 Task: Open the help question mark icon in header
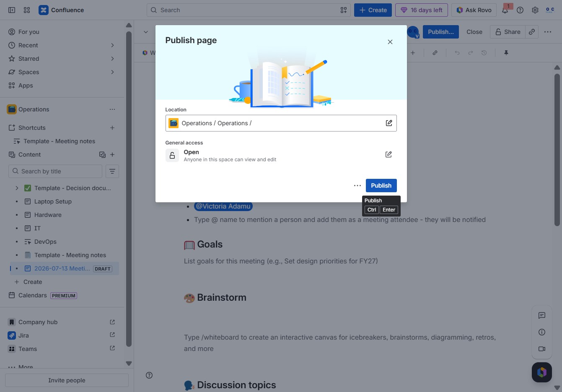[x=520, y=10]
